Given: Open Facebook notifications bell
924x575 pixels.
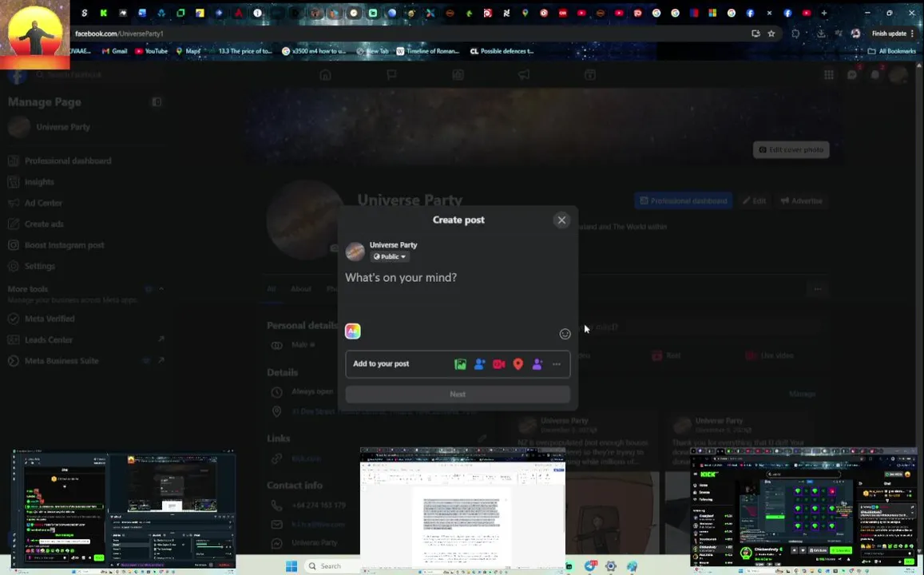Looking at the screenshot, I should pyautogui.click(x=875, y=75).
